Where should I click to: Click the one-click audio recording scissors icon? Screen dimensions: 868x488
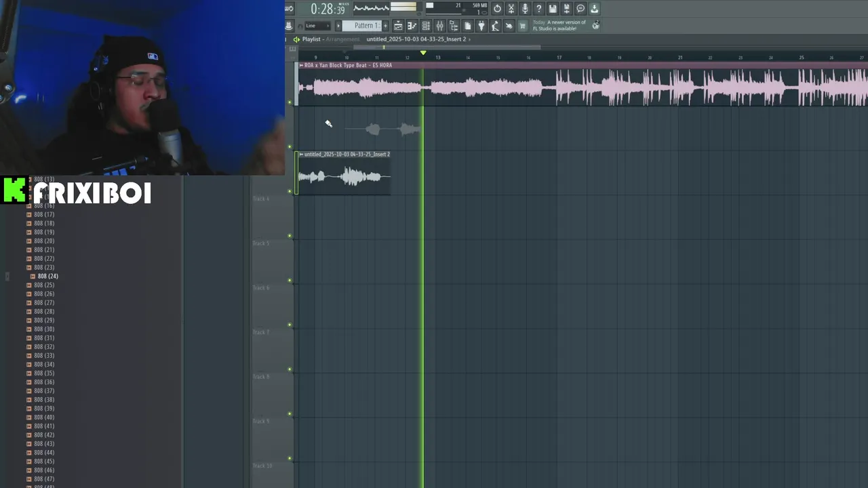[x=511, y=9]
